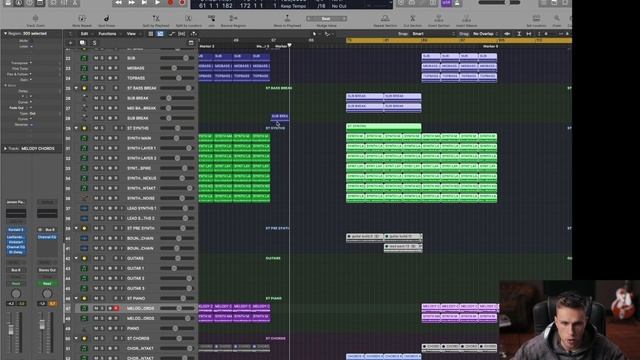
Task: Click the Note Repeat toolbar icon
Action: (x=82, y=19)
